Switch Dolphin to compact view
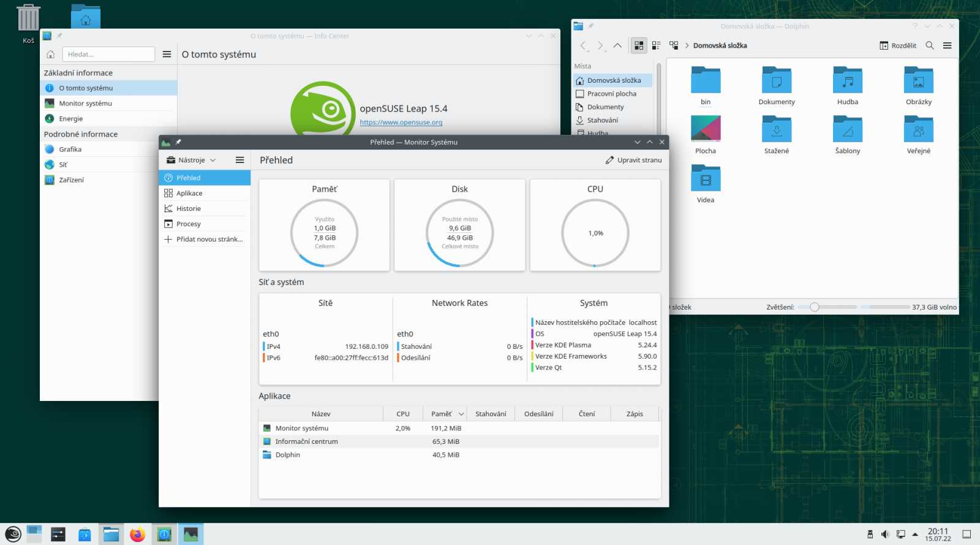Viewport: 980px width, 545px height. (x=656, y=45)
